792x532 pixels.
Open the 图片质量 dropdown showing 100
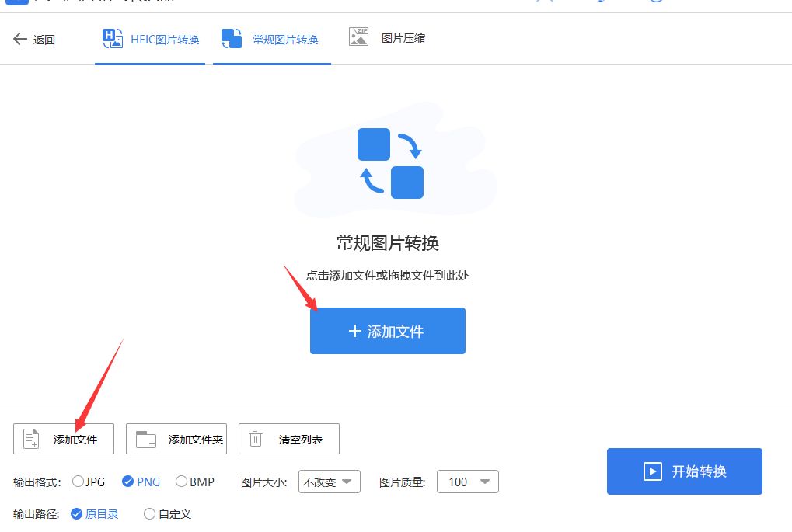(468, 482)
